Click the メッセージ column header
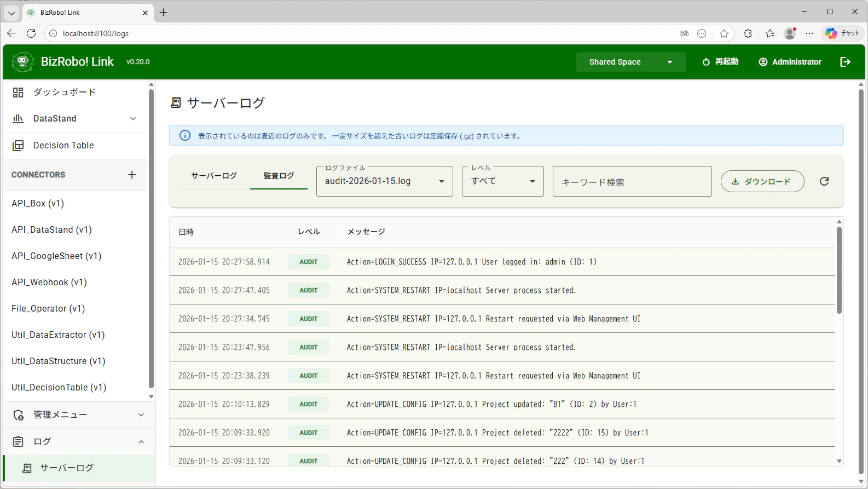Screen dimensions: 868x489 (x=366, y=232)
